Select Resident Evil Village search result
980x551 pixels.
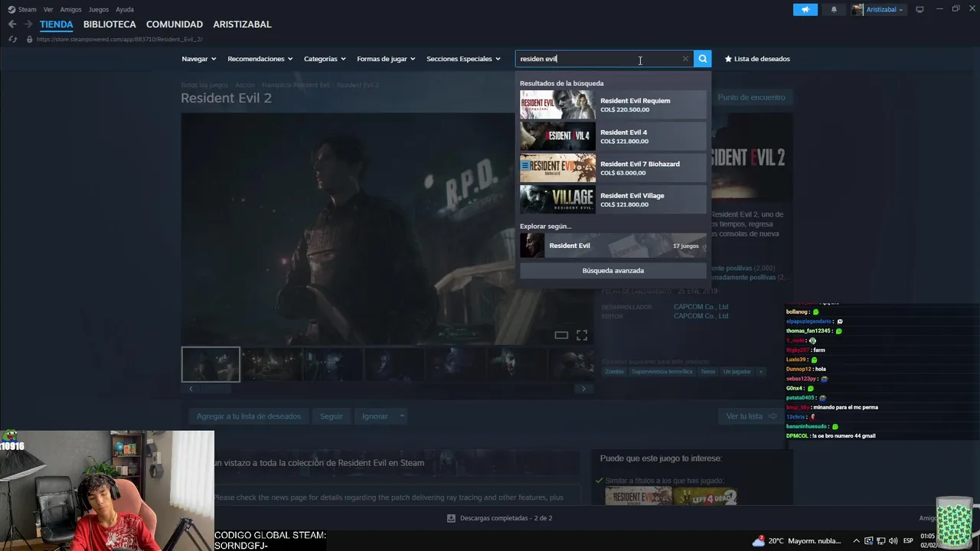612,200
